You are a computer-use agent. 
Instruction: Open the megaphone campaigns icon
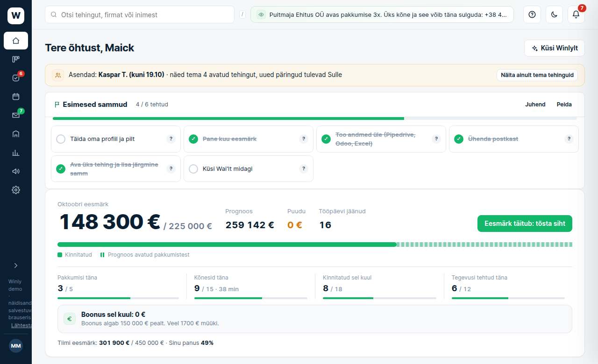click(16, 171)
